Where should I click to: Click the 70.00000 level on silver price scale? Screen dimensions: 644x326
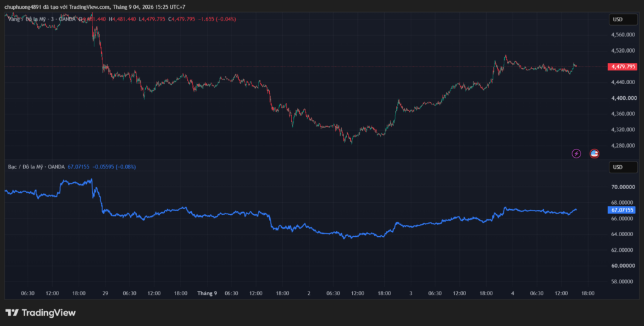point(623,187)
